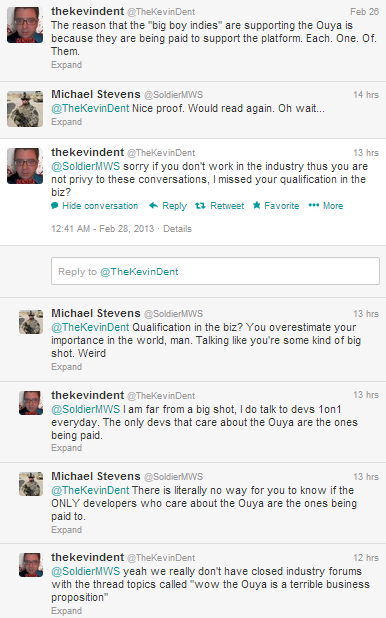
Task: Expand the 'Qualification in the biz?' tweet
Action: (x=67, y=367)
